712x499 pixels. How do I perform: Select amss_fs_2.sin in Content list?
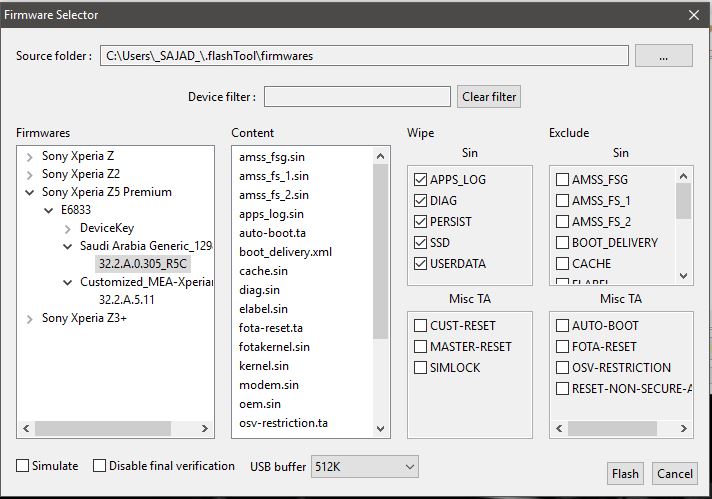point(274,195)
